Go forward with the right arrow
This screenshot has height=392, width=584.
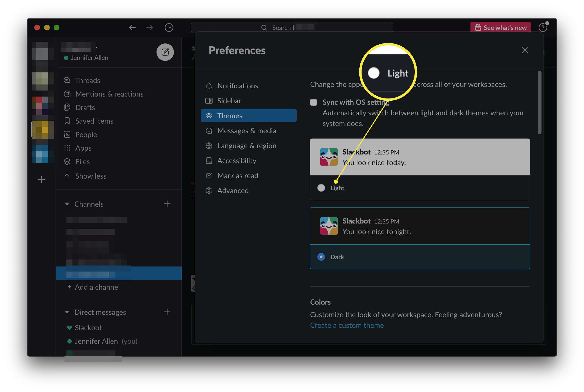tap(150, 28)
